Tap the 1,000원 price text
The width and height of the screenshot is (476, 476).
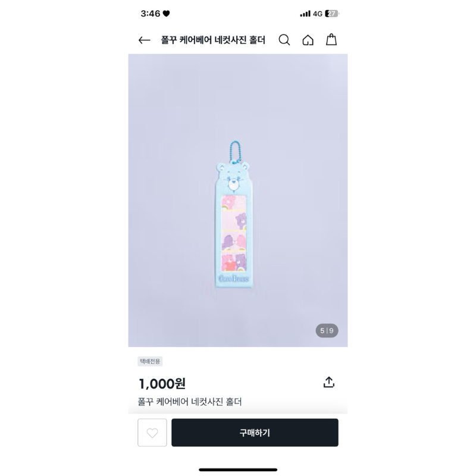pyautogui.click(x=162, y=384)
